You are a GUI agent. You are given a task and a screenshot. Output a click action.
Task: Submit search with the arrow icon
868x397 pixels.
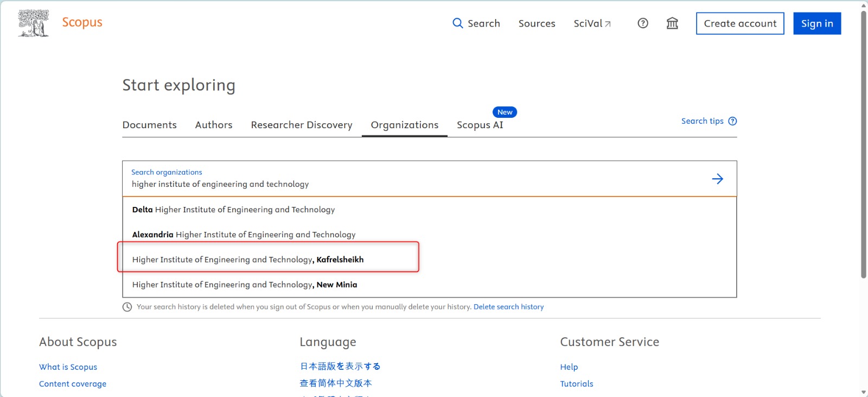(x=718, y=179)
